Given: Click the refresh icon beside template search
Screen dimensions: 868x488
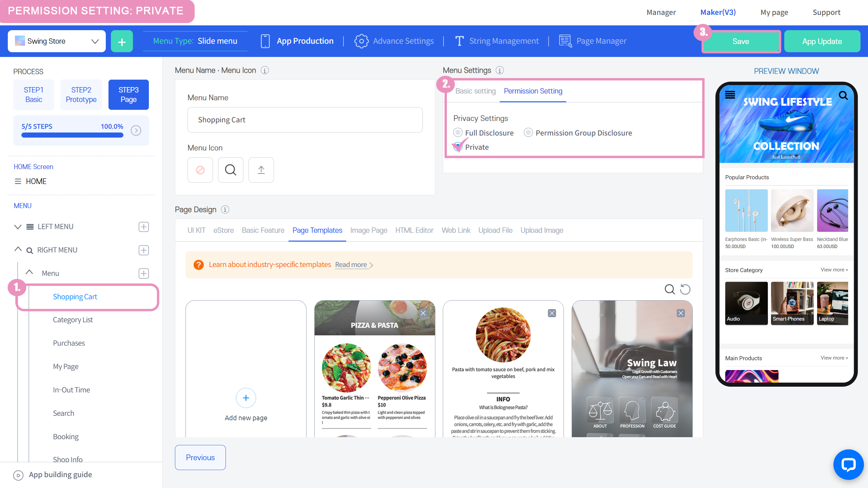Looking at the screenshot, I should click(685, 289).
